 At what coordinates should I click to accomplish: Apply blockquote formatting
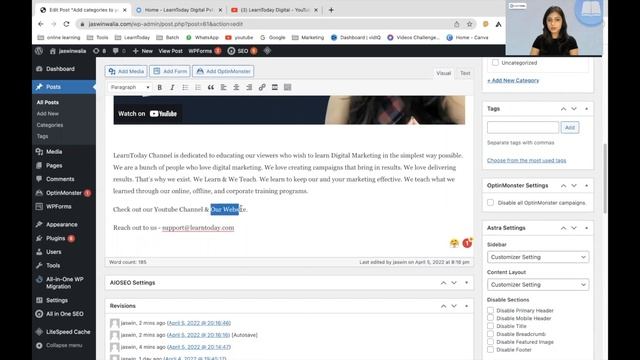211,87
